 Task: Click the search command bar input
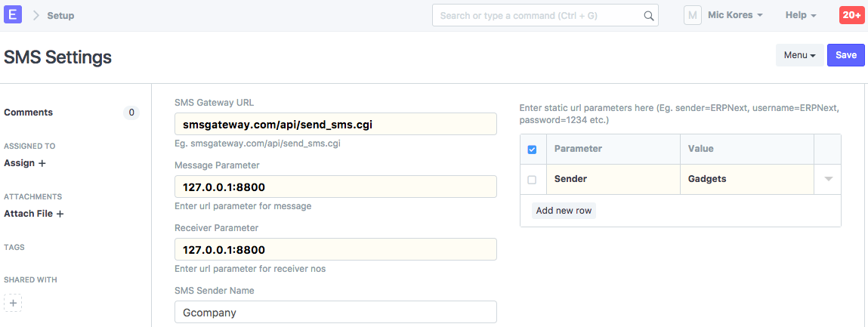[538, 15]
